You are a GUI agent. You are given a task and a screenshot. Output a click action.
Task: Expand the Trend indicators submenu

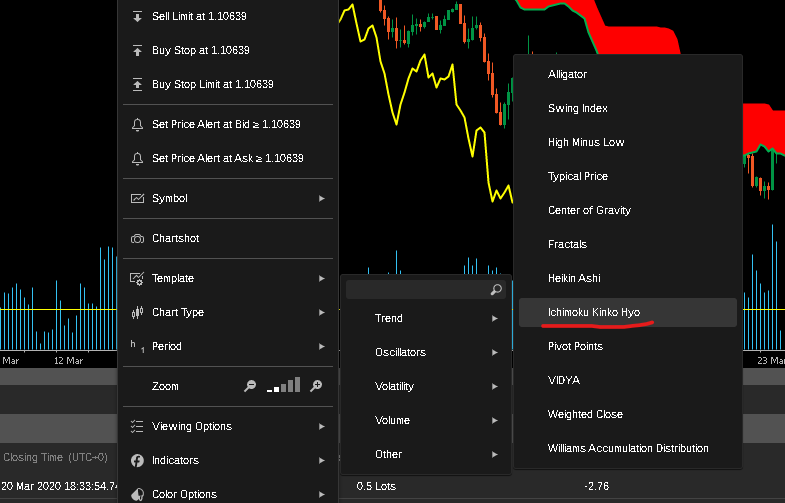tap(426, 319)
